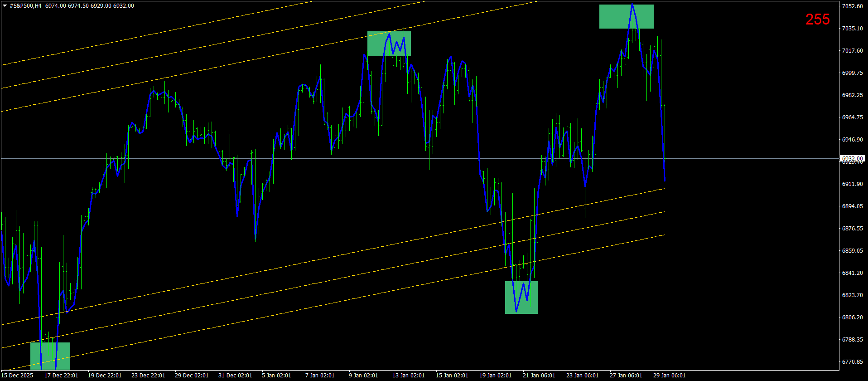Click the 9 Jan 02:01 time label

tap(363, 376)
